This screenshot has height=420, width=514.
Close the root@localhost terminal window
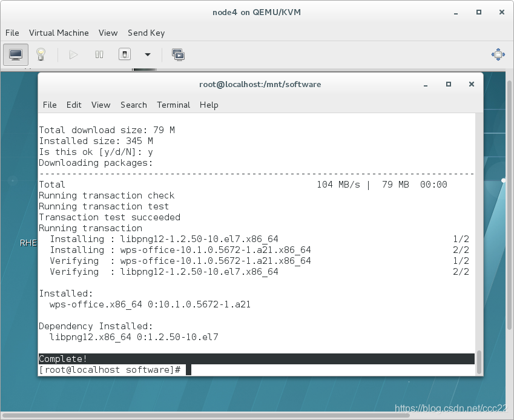coord(472,84)
